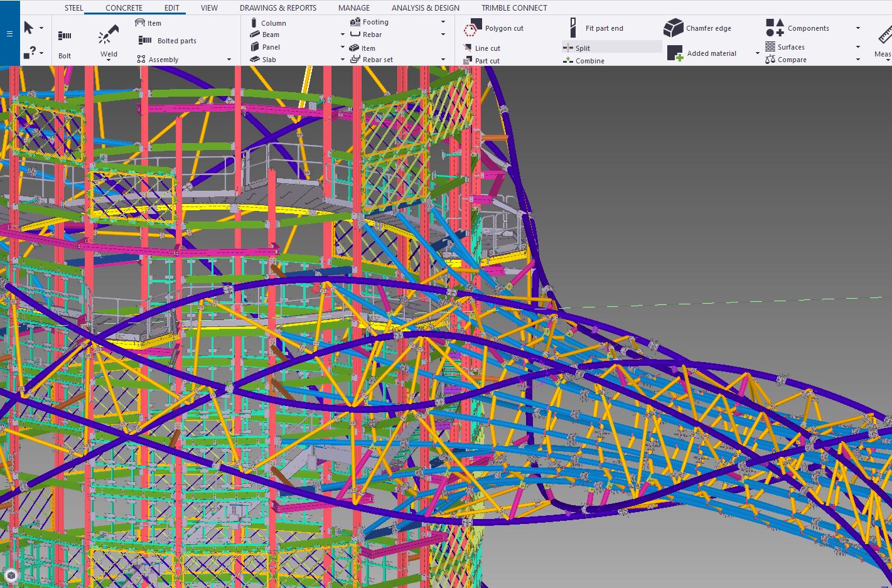Click the view cube icon in bottom-left corner
The image size is (892, 588).
coord(11,575)
